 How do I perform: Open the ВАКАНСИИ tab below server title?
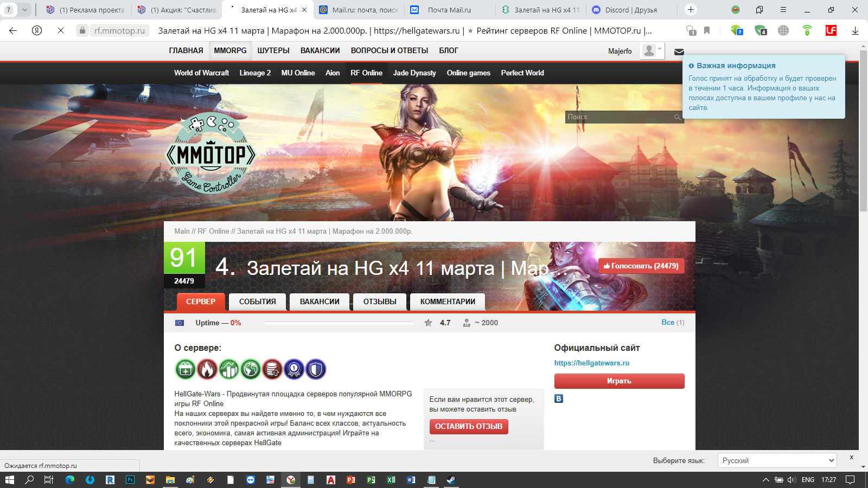coord(320,301)
